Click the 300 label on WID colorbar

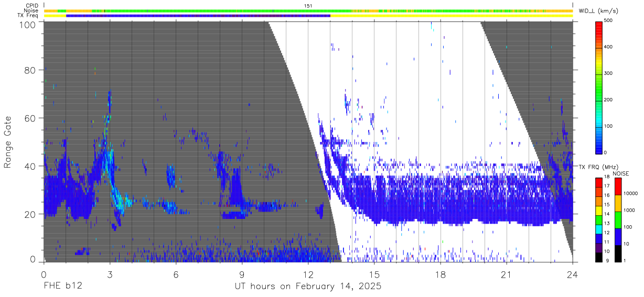(608, 73)
